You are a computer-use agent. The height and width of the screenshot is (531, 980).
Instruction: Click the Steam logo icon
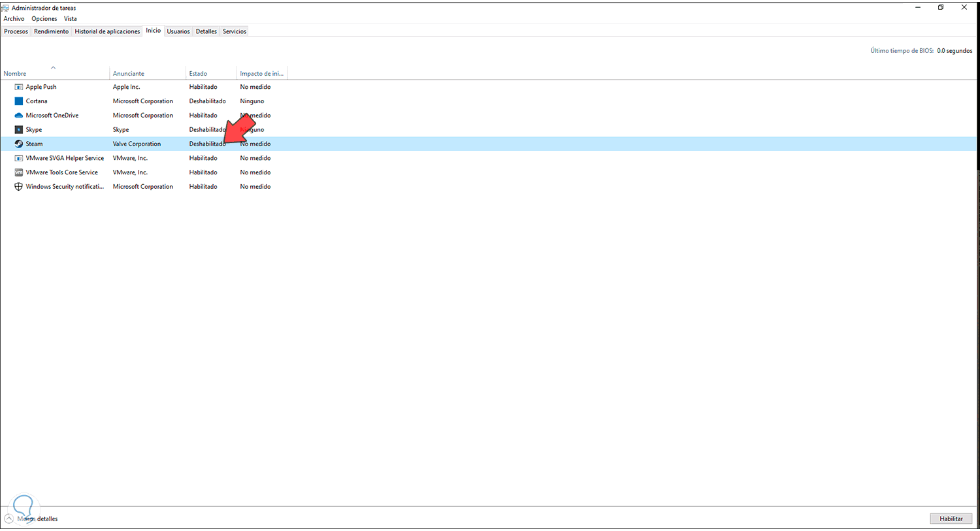coord(19,144)
